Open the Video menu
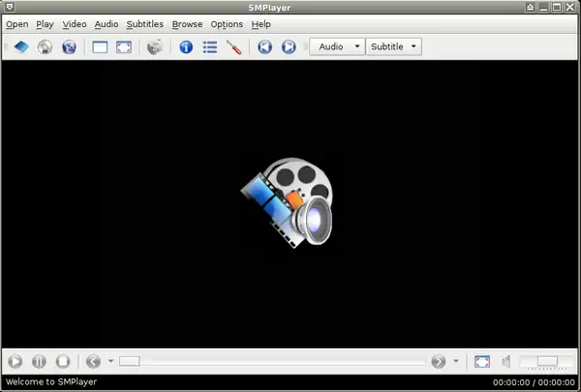 [x=75, y=23]
